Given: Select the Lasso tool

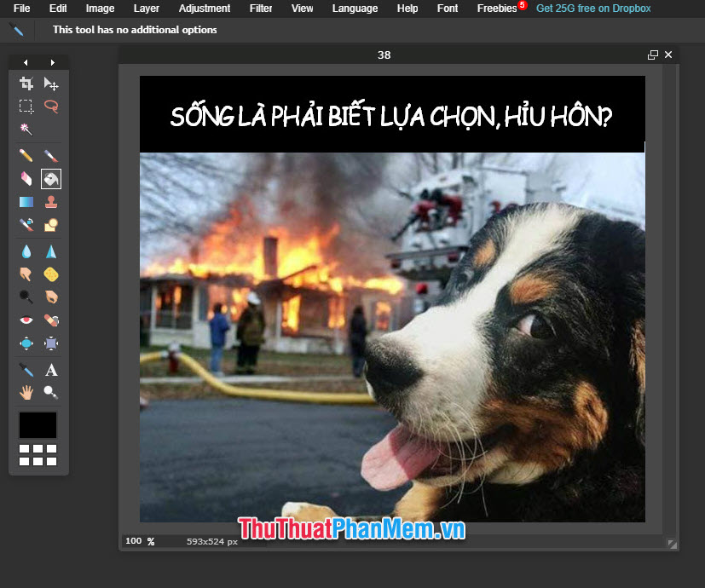Looking at the screenshot, I should pos(51,107).
